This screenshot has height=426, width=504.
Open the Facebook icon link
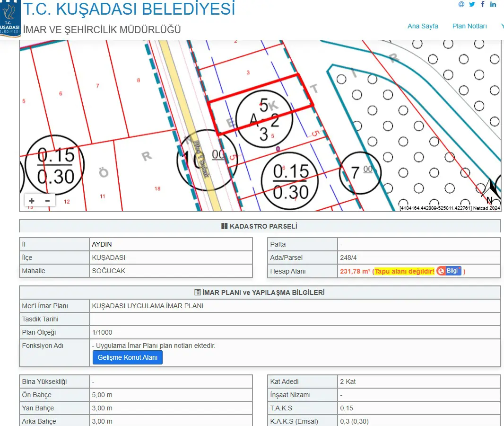click(482, 4)
